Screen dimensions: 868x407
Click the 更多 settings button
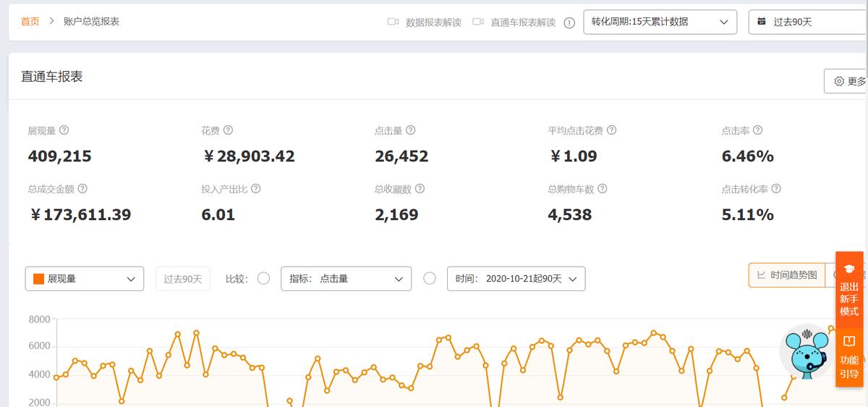(x=846, y=81)
